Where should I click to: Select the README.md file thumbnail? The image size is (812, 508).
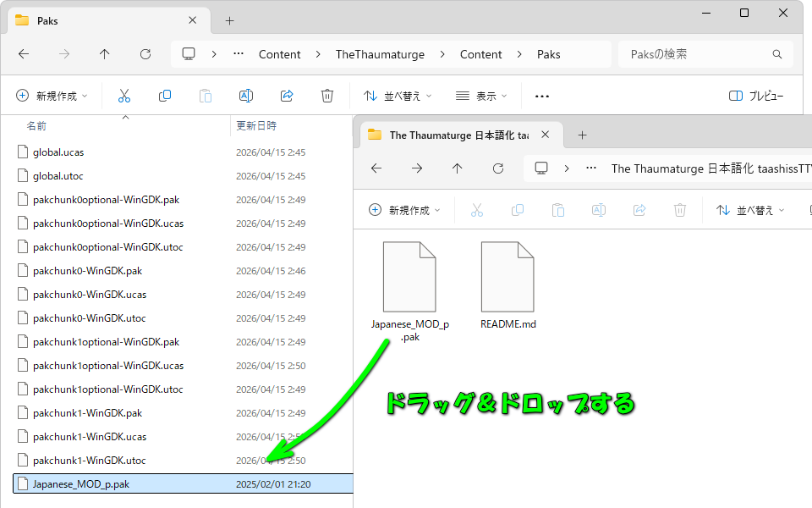[507, 277]
